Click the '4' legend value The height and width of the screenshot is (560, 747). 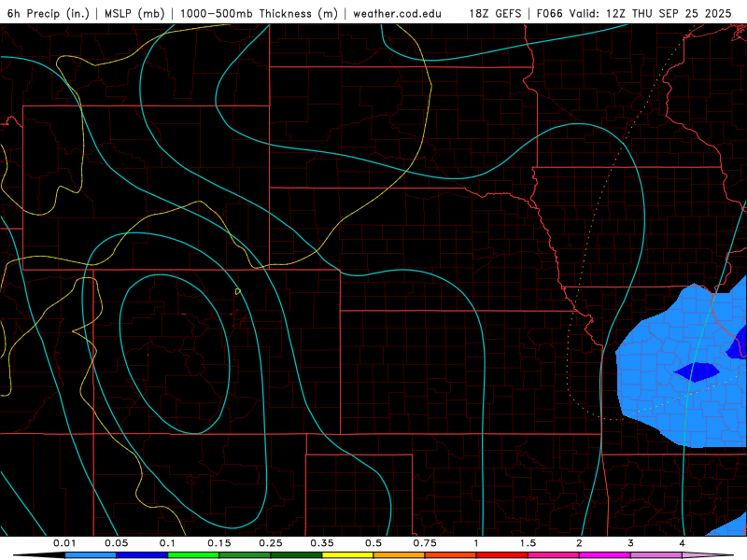click(x=683, y=543)
